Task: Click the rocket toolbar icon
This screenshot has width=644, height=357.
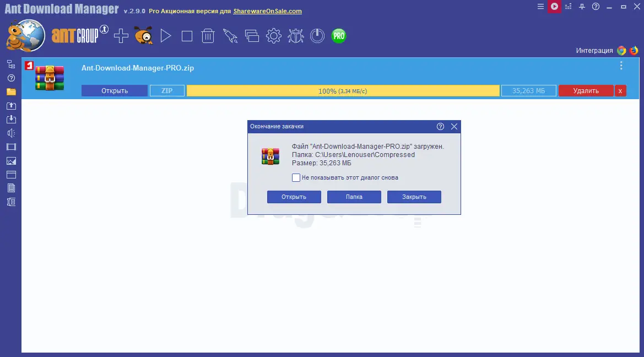Action: click(x=230, y=36)
